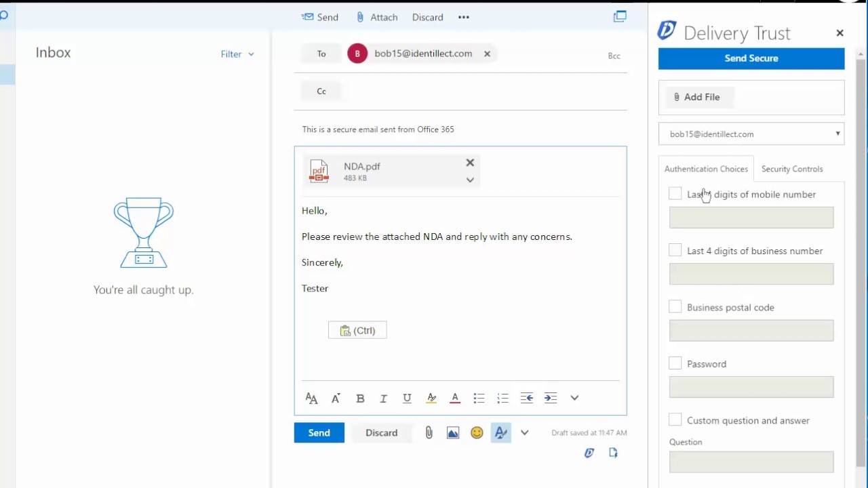The height and width of the screenshot is (488, 868).
Task: Click the 'Draft saved at 11:47 AM' status
Action: 589,432
